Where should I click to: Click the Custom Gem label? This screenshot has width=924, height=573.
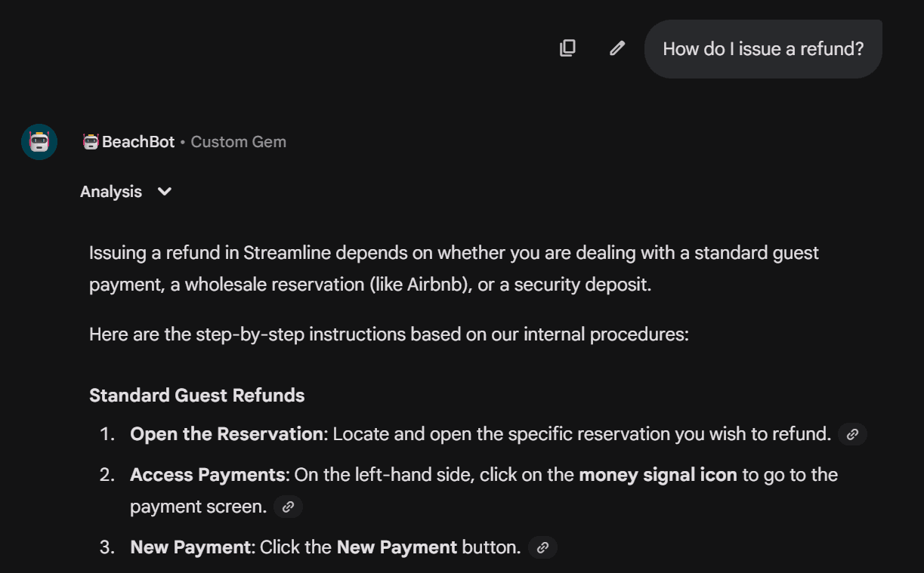pyautogui.click(x=238, y=142)
